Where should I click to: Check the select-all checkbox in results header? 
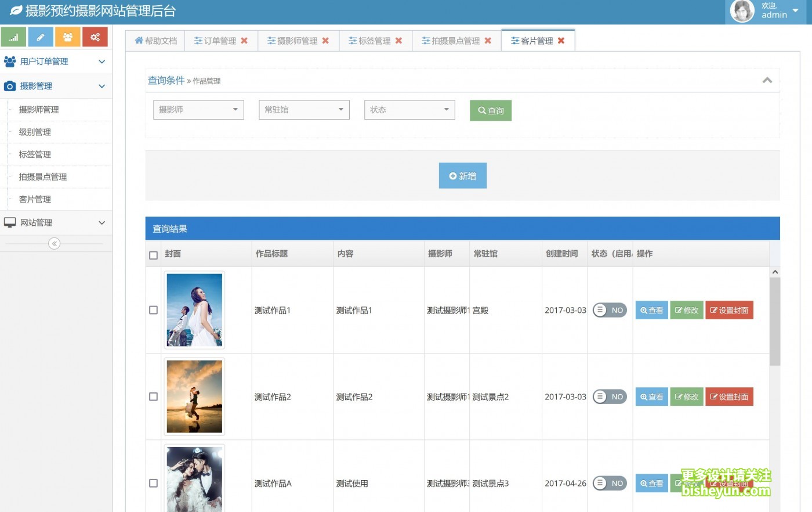click(x=153, y=255)
